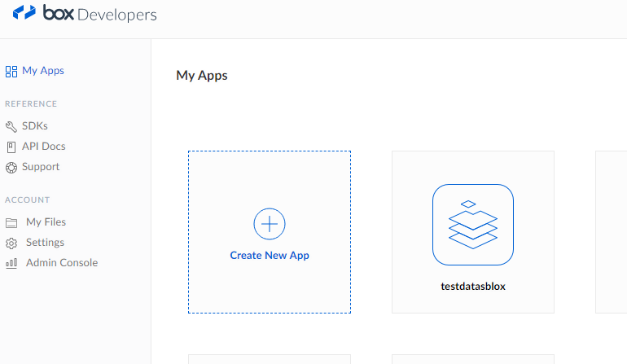
Task: Click the My Apps grid icon
Action: (11, 72)
